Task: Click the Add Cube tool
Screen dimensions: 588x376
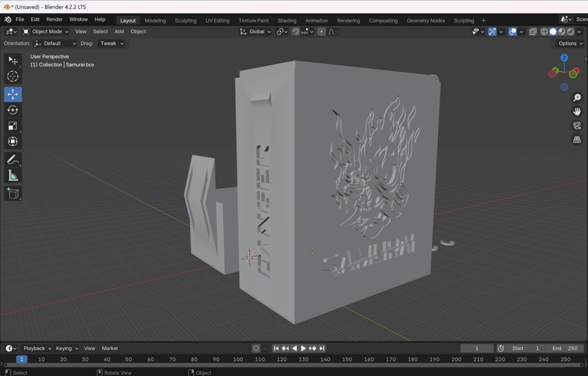Action: (x=13, y=194)
